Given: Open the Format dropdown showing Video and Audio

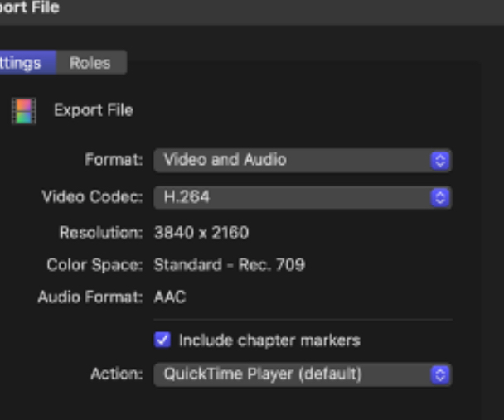Looking at the screenshot, I should click(x=303, y=160).
